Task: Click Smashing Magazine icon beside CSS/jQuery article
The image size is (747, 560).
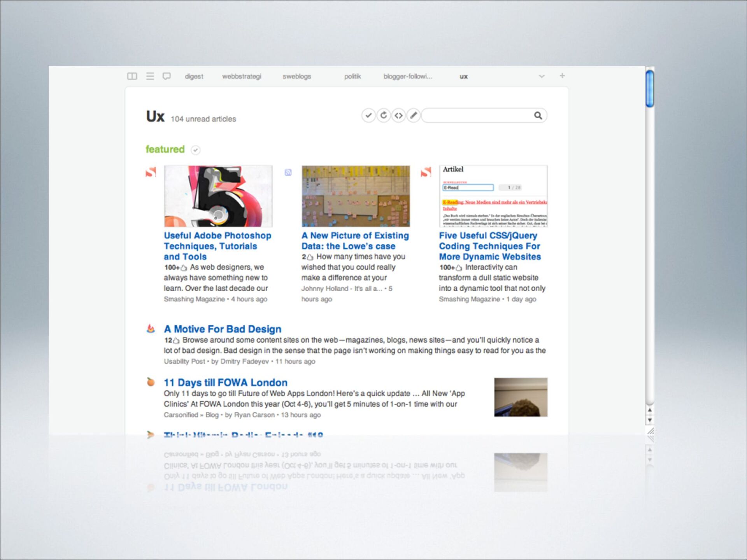Action: [426, 172]
